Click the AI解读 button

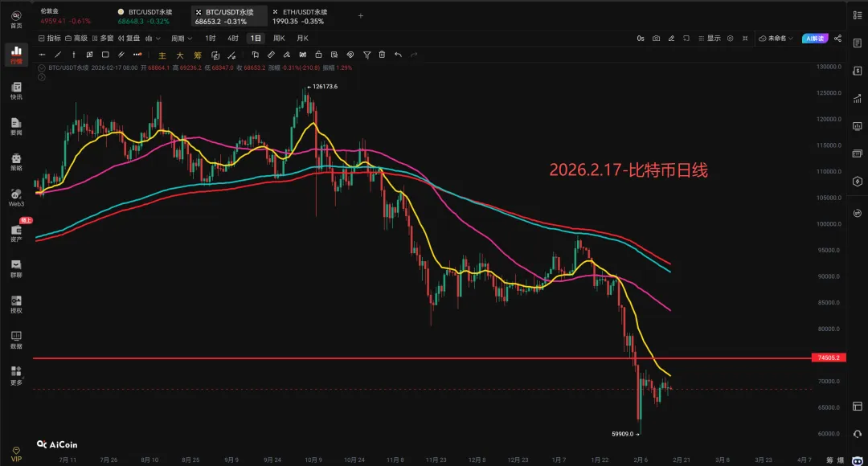pos(815,39)
